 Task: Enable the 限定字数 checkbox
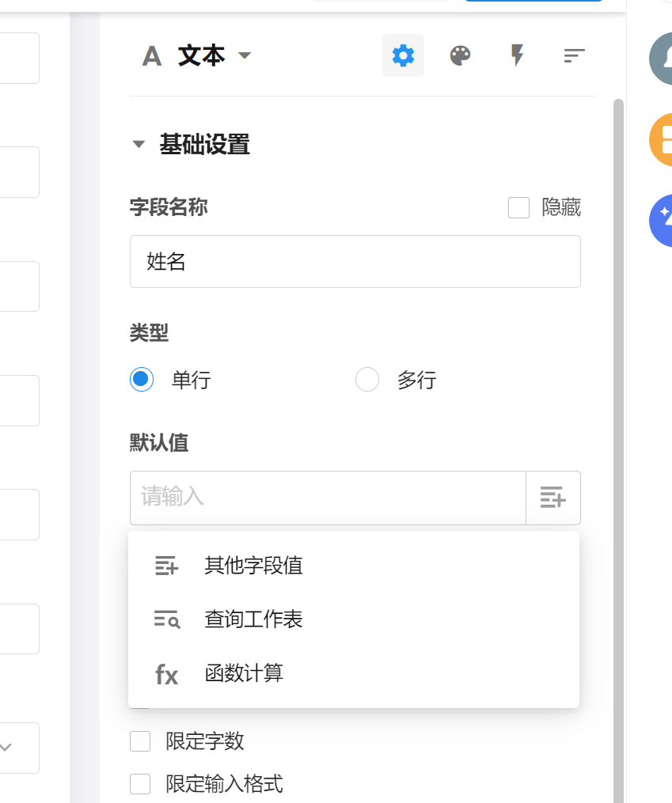(x=140, y=741)
